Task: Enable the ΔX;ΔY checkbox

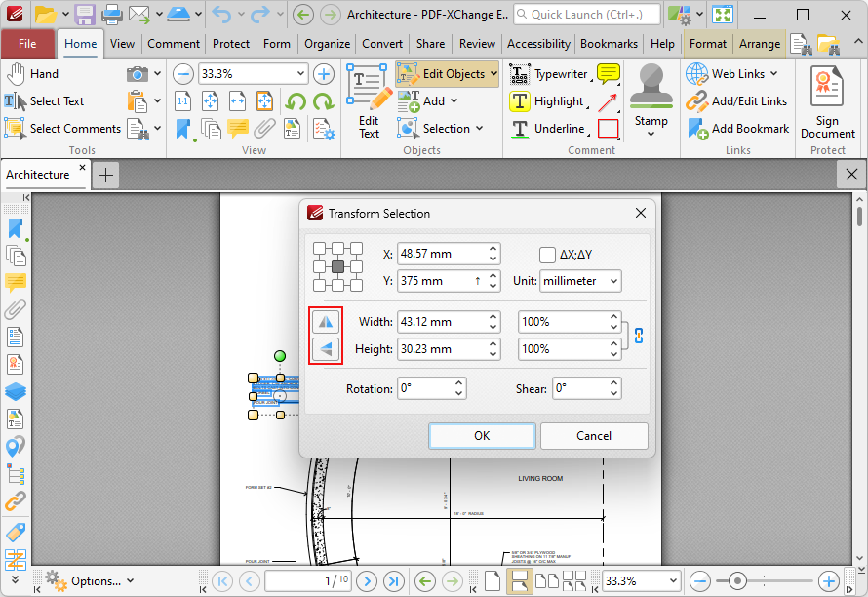Action: [x=547, y=255]
